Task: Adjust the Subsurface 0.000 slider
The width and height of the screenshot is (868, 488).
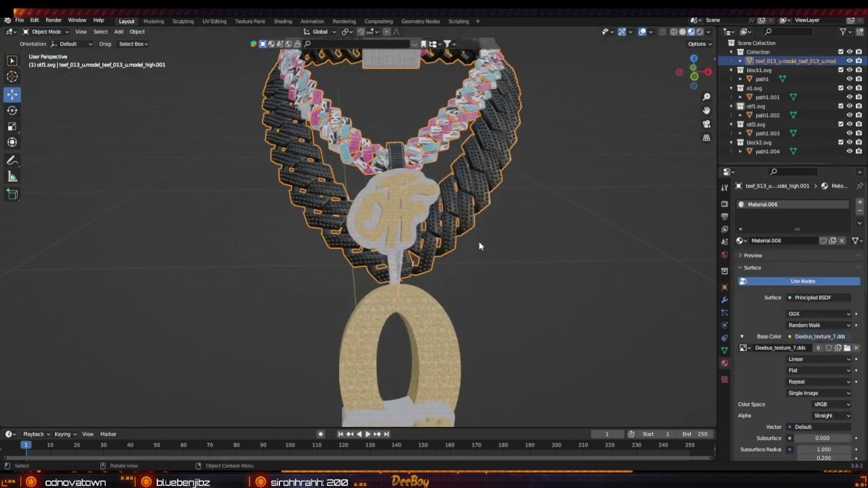Action: (823, 438)
